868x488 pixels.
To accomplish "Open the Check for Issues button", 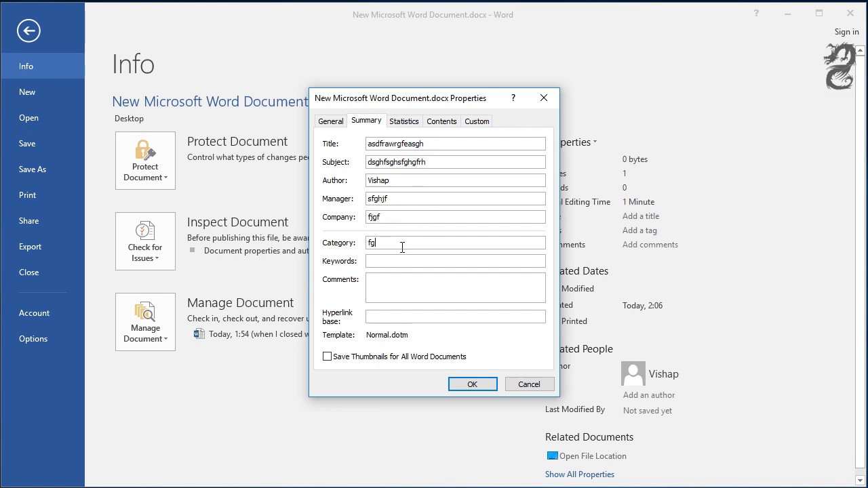I will point(145,241).
